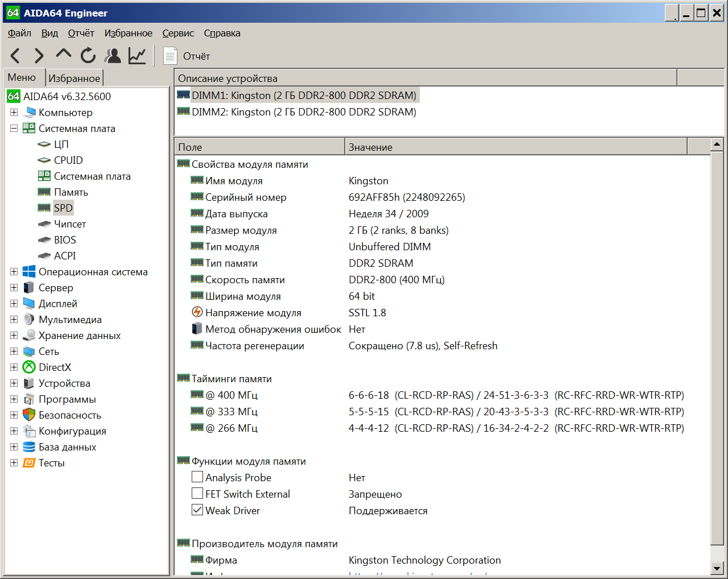Select the BIOS icon in tree

click(x=44, y=240)
